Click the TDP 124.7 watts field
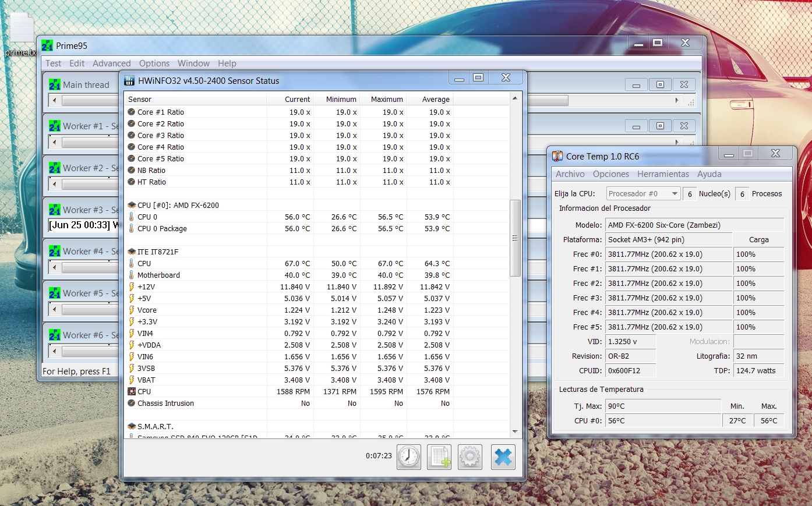Screen dimensions: 812x506 (759, 370)
